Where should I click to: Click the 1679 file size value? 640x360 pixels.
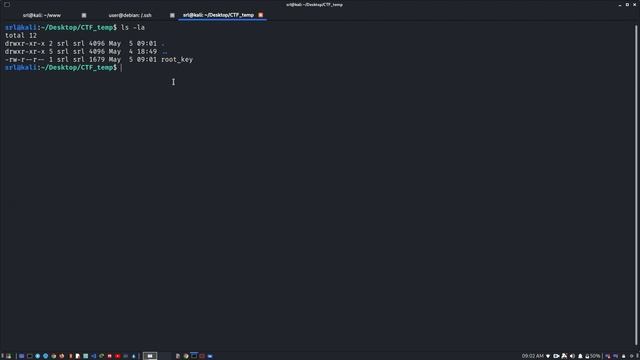[97, 60]
